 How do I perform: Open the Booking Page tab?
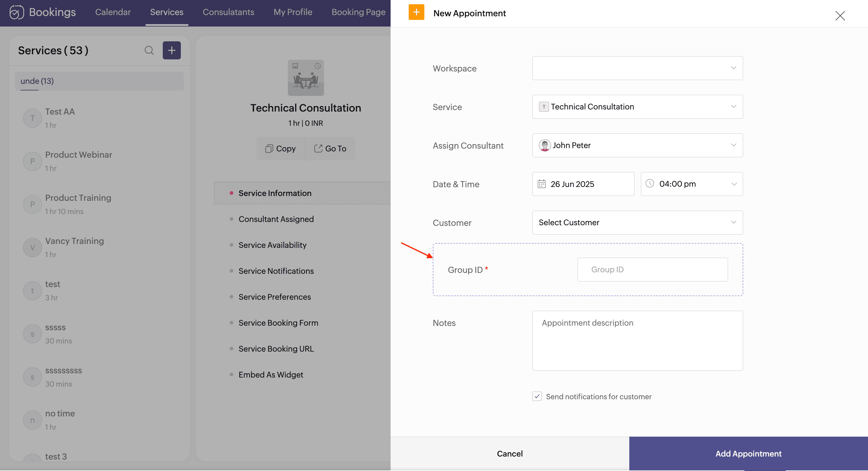point(358,12)
